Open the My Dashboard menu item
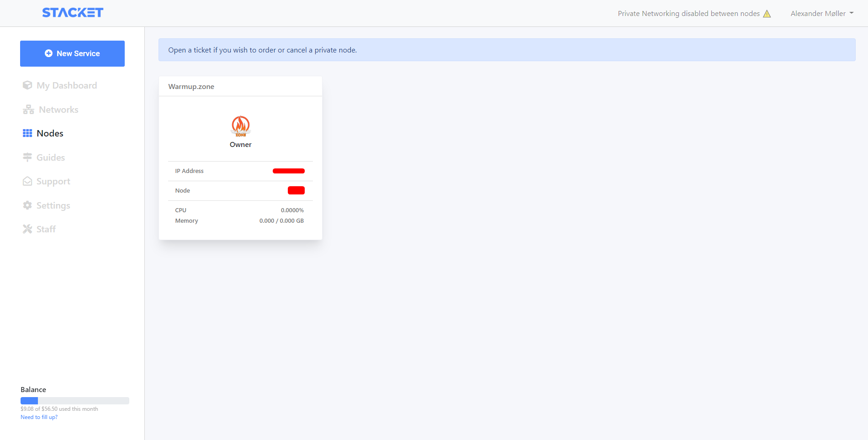Image resolution: width=868 pixels, height=440 pixels. (x=67, y=85)
